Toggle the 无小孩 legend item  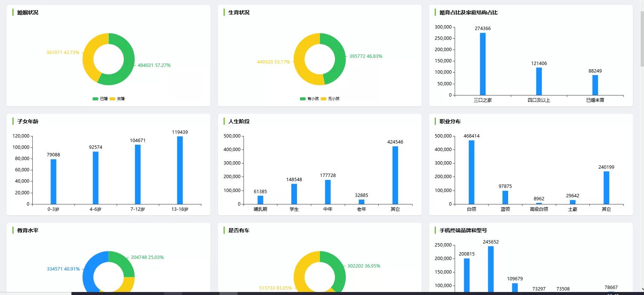click(x=330, y=99)
